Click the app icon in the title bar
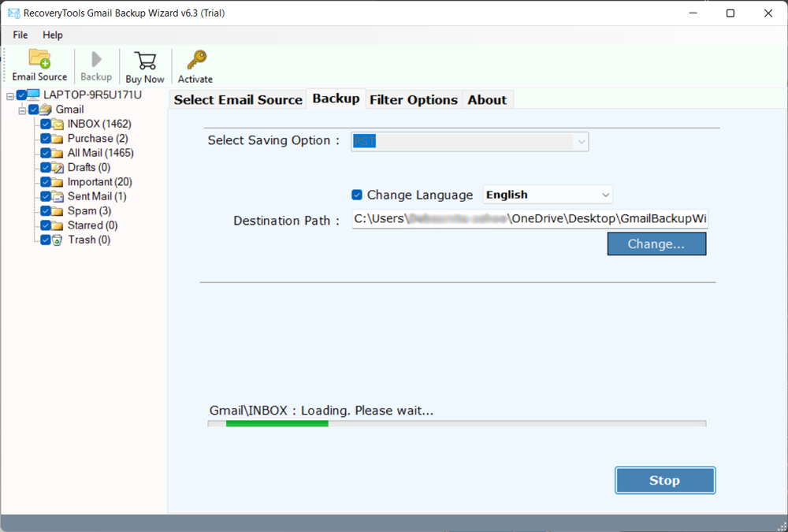 13,13
